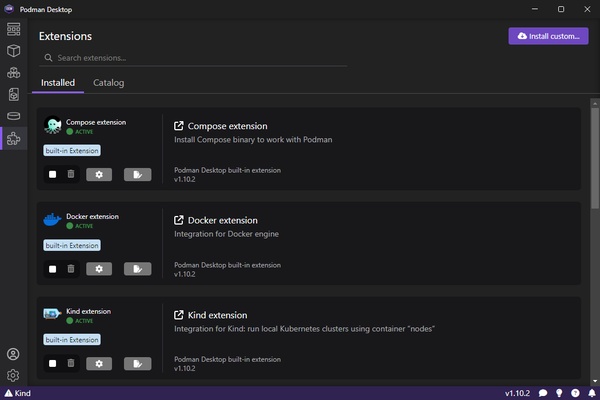Viewport: 600px width, 400px height.
Task: Click scrollbar down arrow
Action: (595, 381)
